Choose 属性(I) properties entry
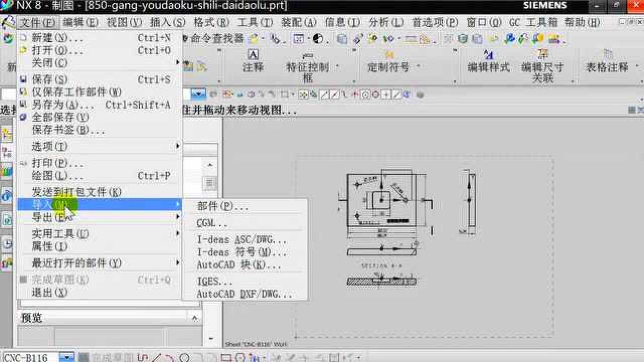This screenshot has height=362, width=644. coord(100,246)
